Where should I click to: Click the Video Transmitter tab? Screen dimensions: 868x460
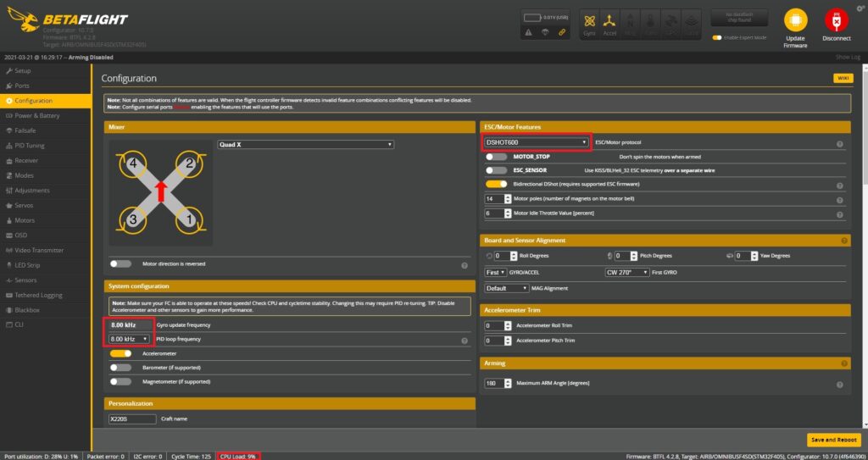[x=46, y=250]
